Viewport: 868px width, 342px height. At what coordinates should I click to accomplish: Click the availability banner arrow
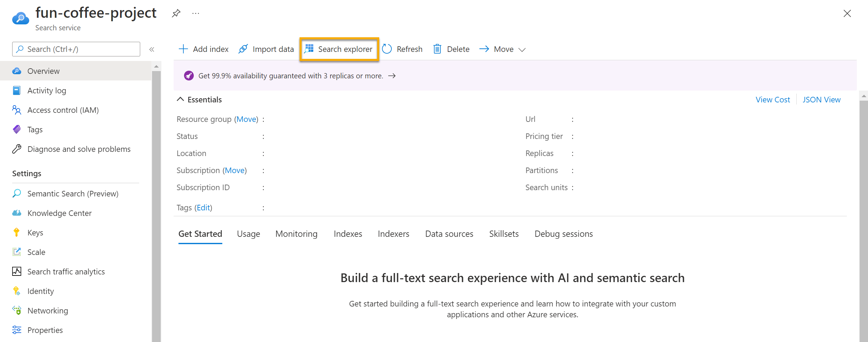pyautogui.click(x=392, y=76)
